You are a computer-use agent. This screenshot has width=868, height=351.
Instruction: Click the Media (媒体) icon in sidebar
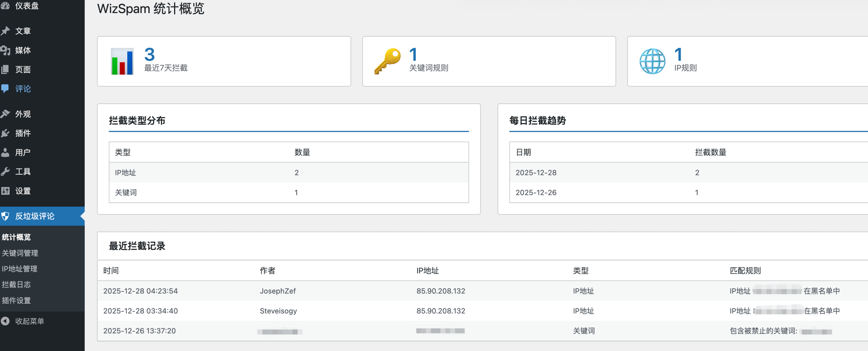(x=5, y=50)
